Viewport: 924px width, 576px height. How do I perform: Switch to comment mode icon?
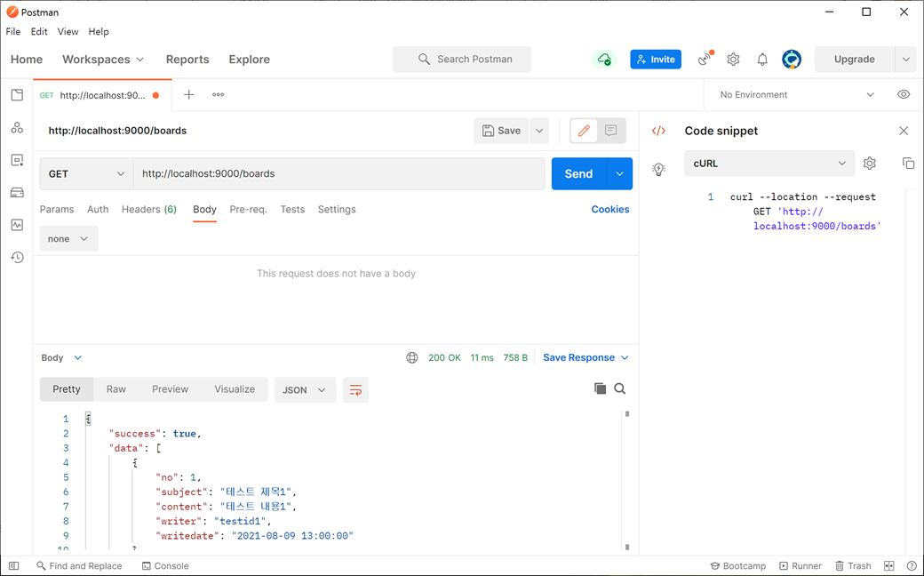click(611, 131)
